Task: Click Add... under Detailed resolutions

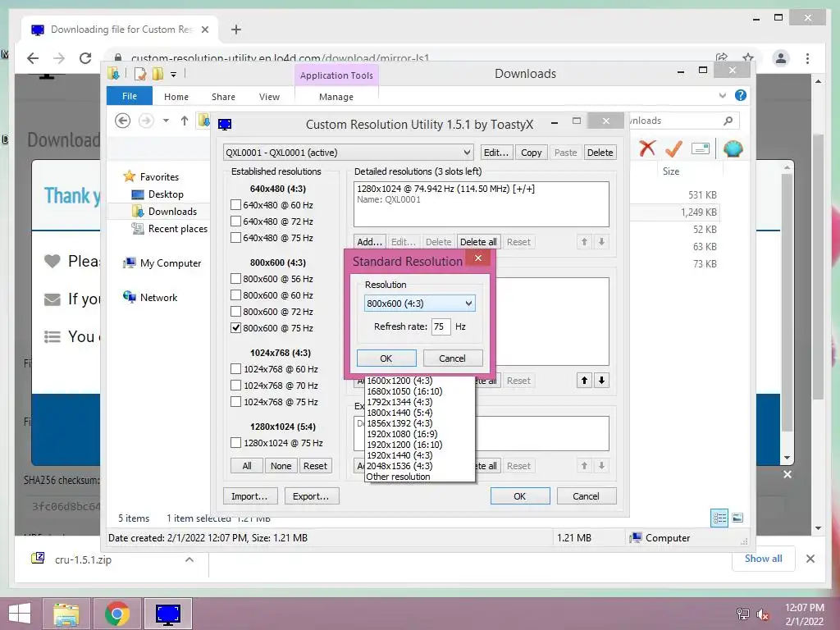Action: click(369, 242)
